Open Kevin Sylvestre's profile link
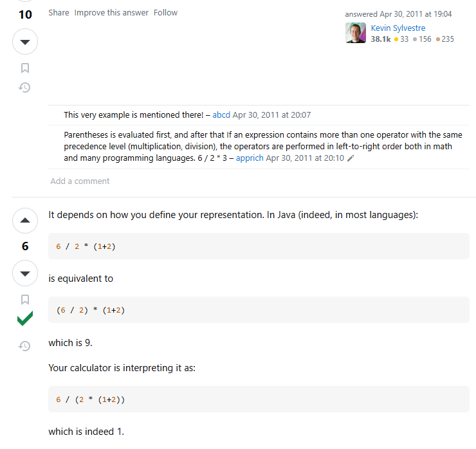476x449 pixels. [x=398, y=28]
